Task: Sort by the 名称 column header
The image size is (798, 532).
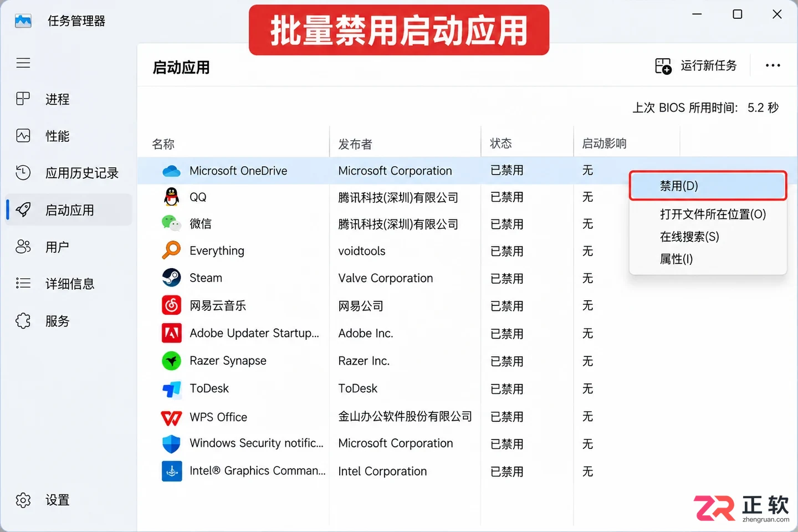Action: tap(163, 144)
